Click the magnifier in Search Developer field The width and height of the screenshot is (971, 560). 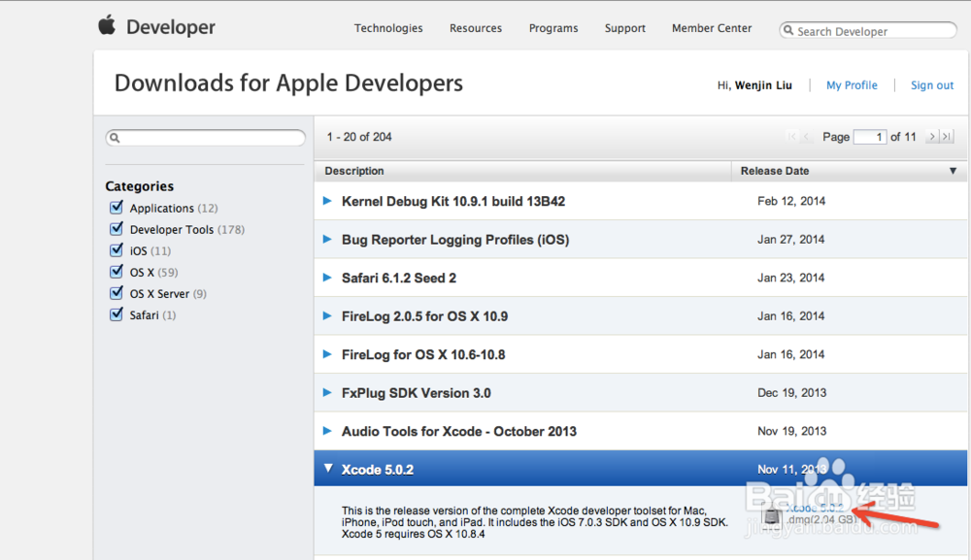tap(788, 30)
